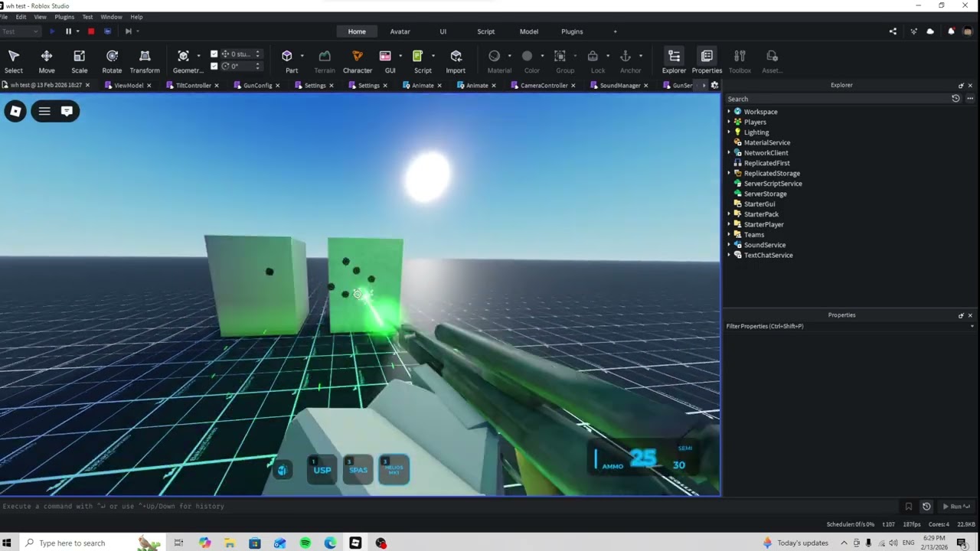
Task: Open the Spotify taskbar icon
Action: (305, 543)
